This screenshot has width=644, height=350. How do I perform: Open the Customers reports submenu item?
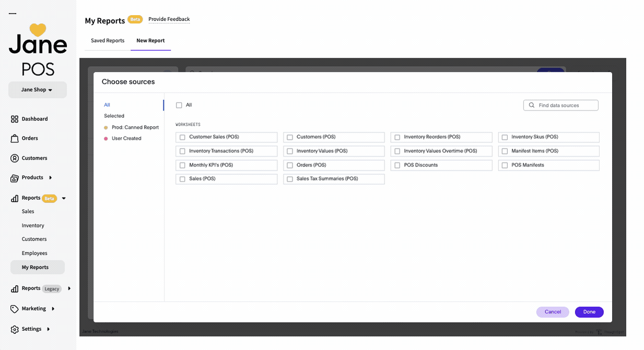(34, 239)
